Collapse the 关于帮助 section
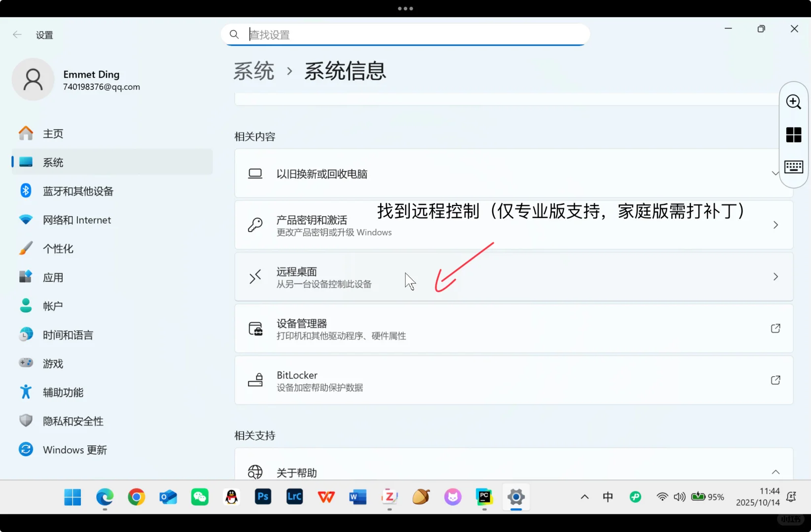 coord(776,471)
